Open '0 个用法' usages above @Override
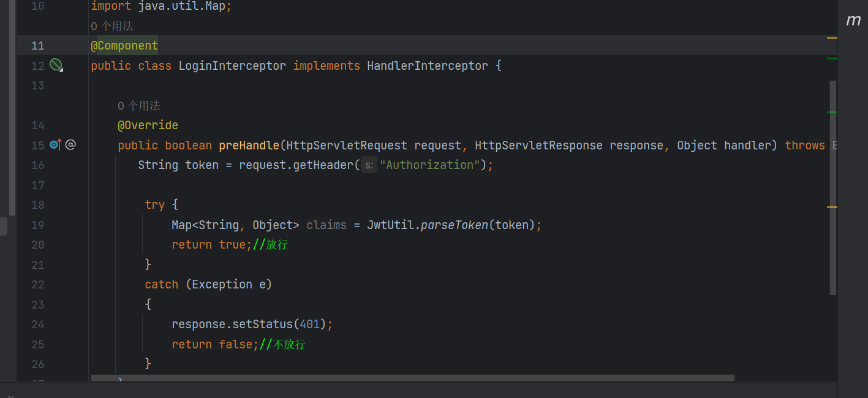The image size is (868, 398). pyautogui.click(x=139, y=105)
